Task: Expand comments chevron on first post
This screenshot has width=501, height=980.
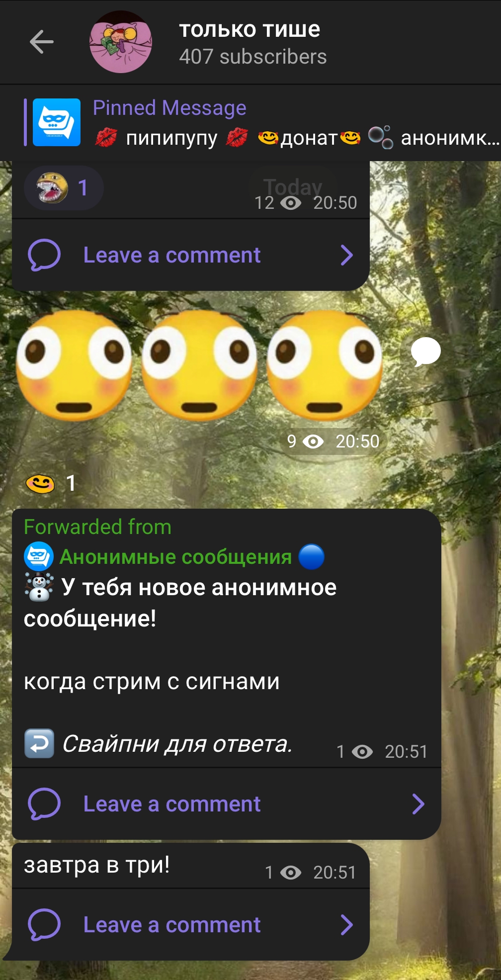Action: [x=347, y=255]
